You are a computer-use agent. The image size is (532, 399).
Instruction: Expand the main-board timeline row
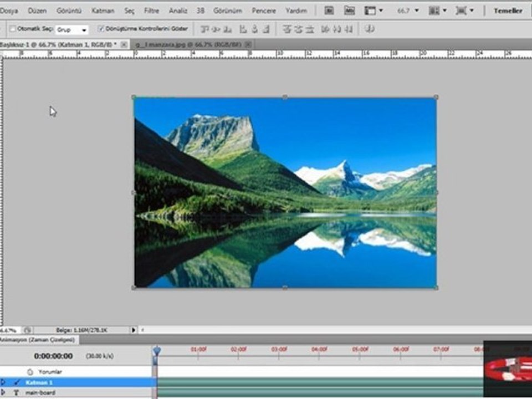(3, 392)
